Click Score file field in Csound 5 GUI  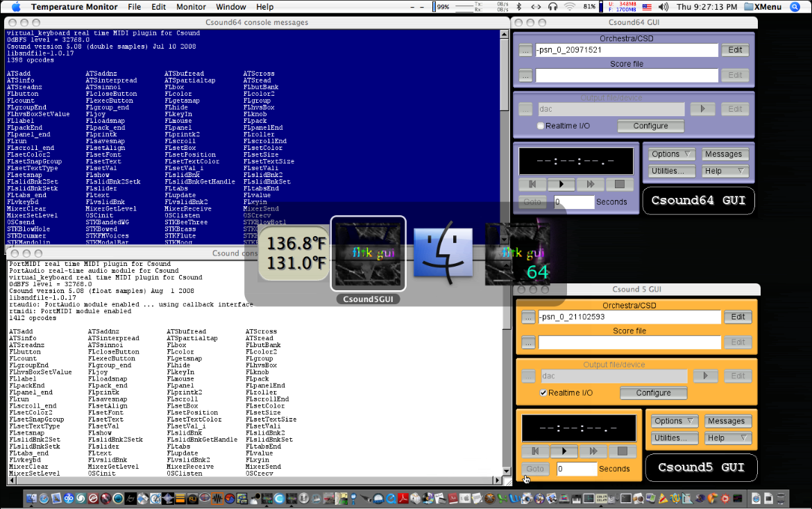click(630, 342)
